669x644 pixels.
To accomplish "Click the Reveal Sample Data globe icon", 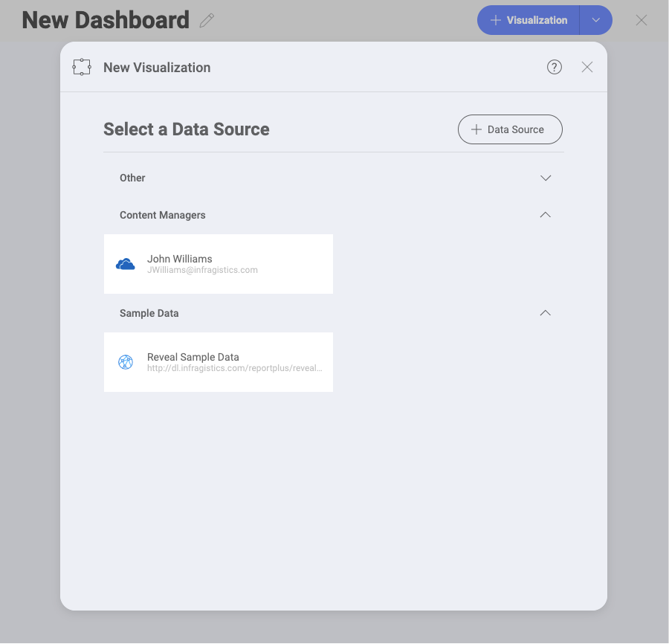I will coord(126,362).
